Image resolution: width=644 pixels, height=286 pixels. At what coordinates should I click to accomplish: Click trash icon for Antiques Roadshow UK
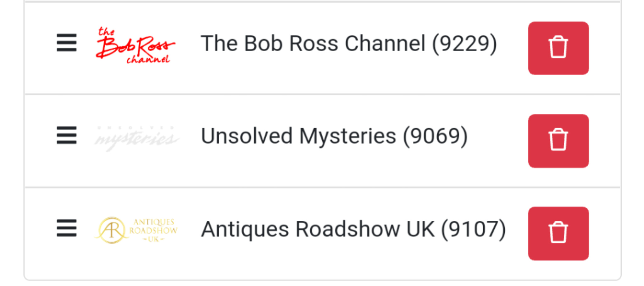coord(558,233)
